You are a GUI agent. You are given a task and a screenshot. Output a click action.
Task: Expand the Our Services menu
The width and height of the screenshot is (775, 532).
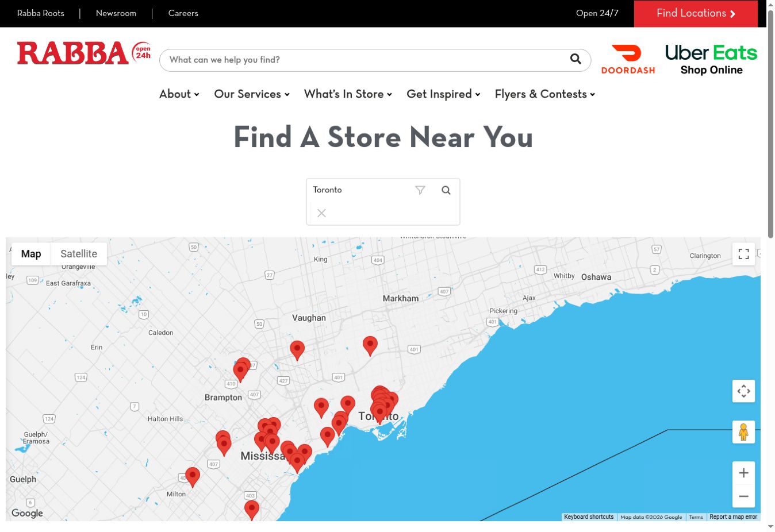point(252,94)
